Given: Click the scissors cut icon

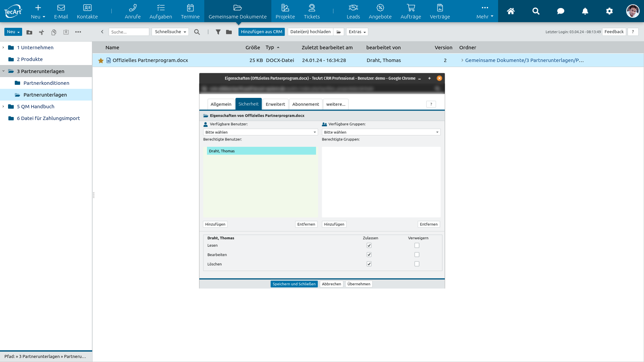Looking at the screenshot, I should coord(42,32).
